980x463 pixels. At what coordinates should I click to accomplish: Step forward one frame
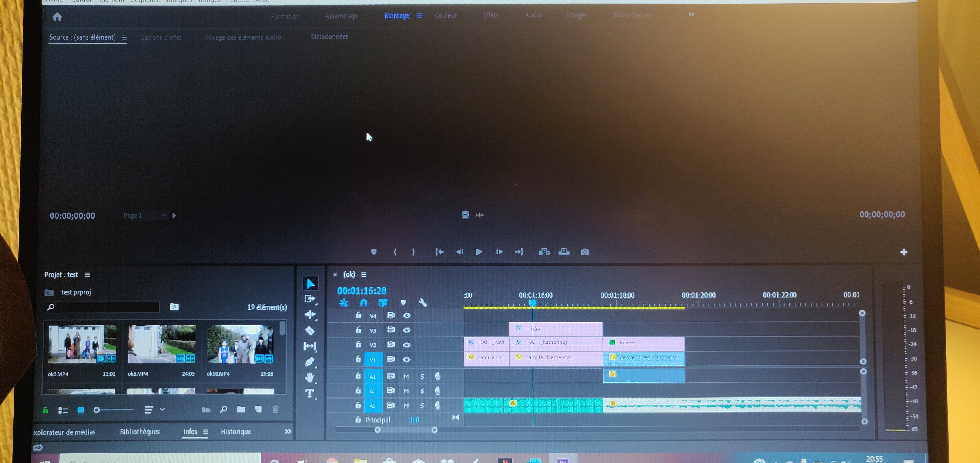pos(500,252)
